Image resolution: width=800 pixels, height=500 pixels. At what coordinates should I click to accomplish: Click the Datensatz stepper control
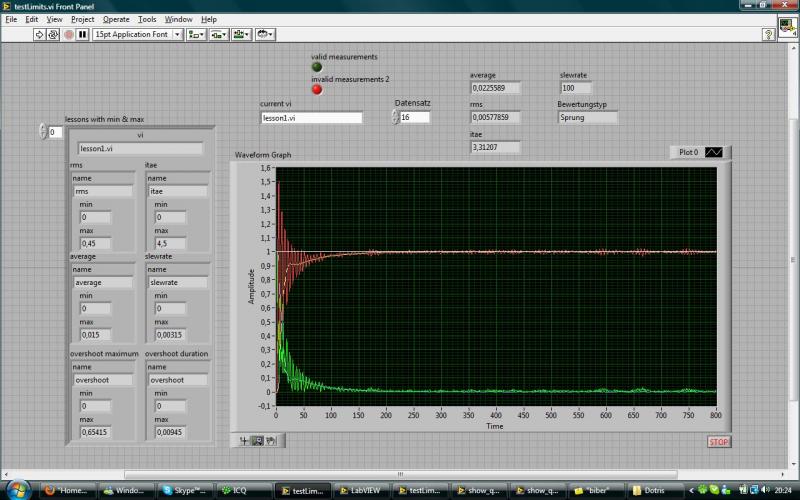click(396, 117)
